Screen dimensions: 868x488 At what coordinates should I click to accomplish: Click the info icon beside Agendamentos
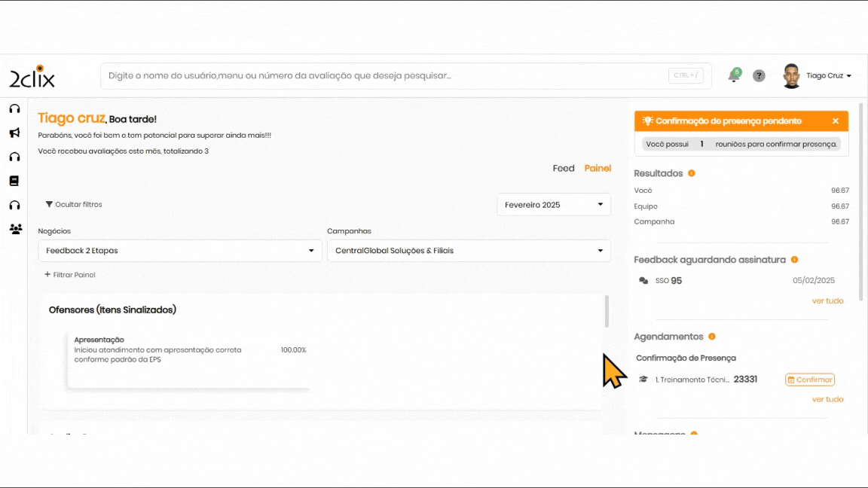712,337
